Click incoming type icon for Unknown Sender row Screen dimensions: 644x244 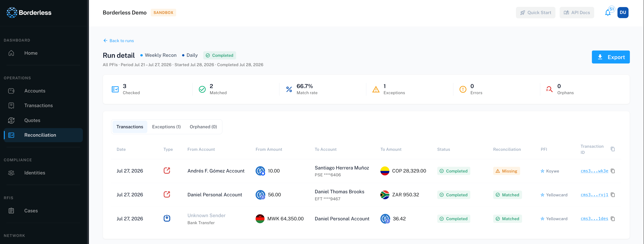167,218
